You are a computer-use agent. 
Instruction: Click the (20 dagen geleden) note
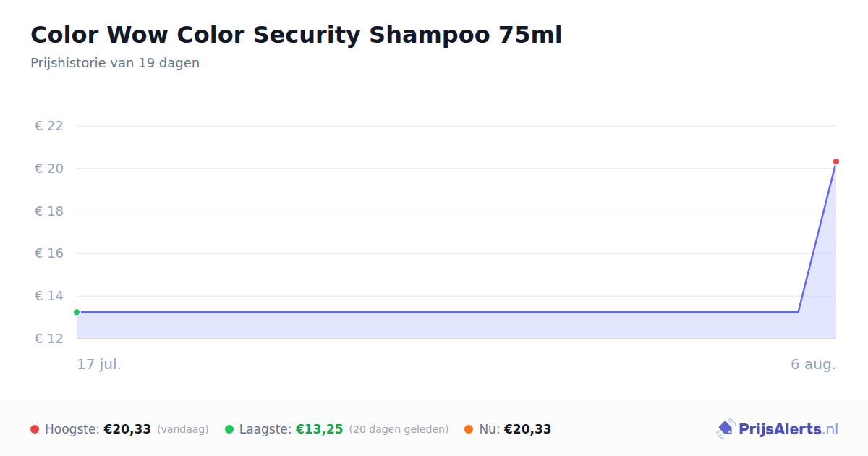(x=399, y=429)
